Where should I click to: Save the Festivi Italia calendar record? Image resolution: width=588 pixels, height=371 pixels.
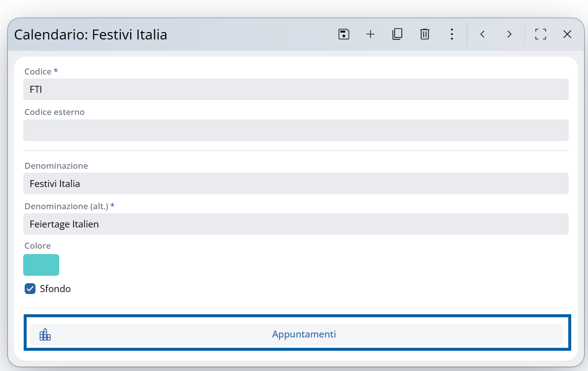pyautogui.click(x=343, y=34)
